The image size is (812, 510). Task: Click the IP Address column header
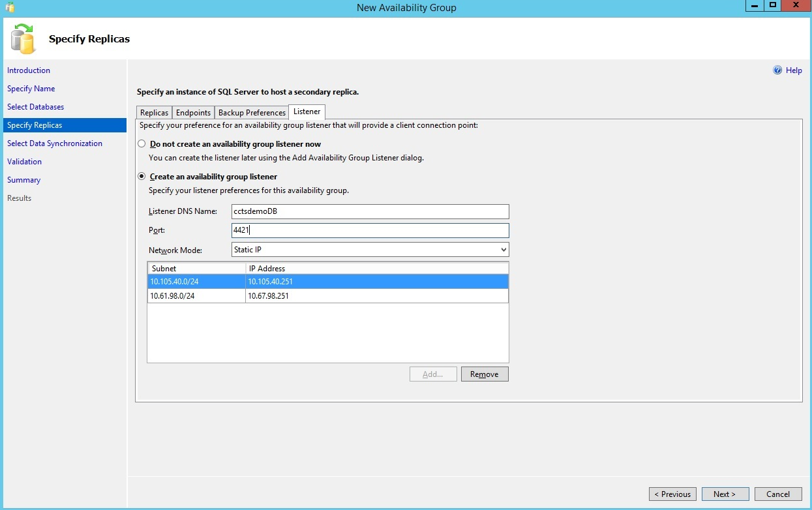pyautogui.click(x=377, y=269)
